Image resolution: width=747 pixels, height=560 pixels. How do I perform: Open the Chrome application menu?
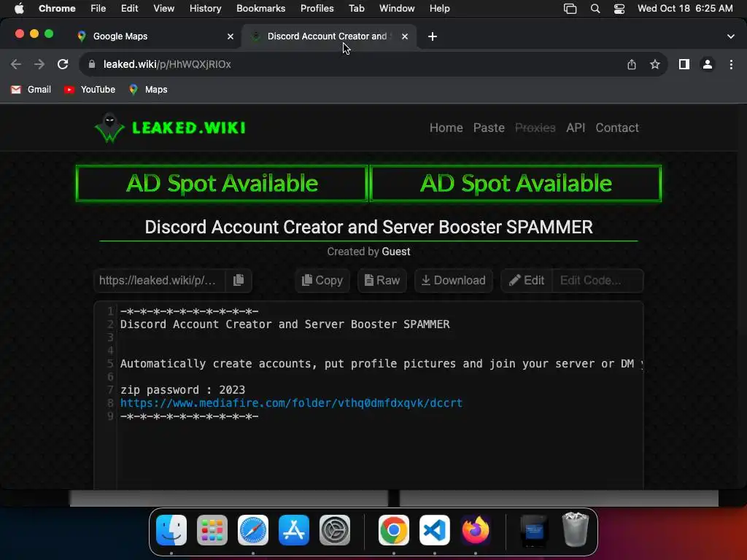57,9
